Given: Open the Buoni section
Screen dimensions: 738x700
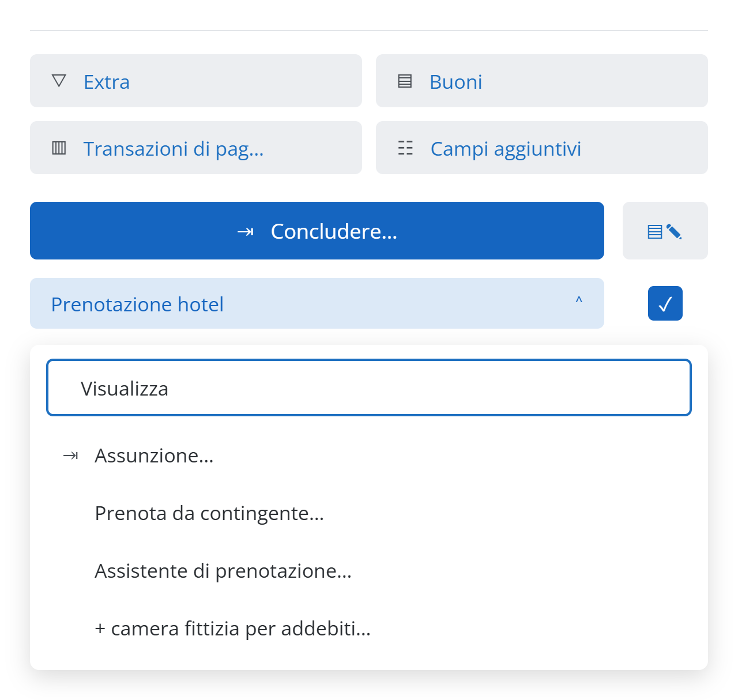Looking at the screenshot, I should tap(542, 81).
